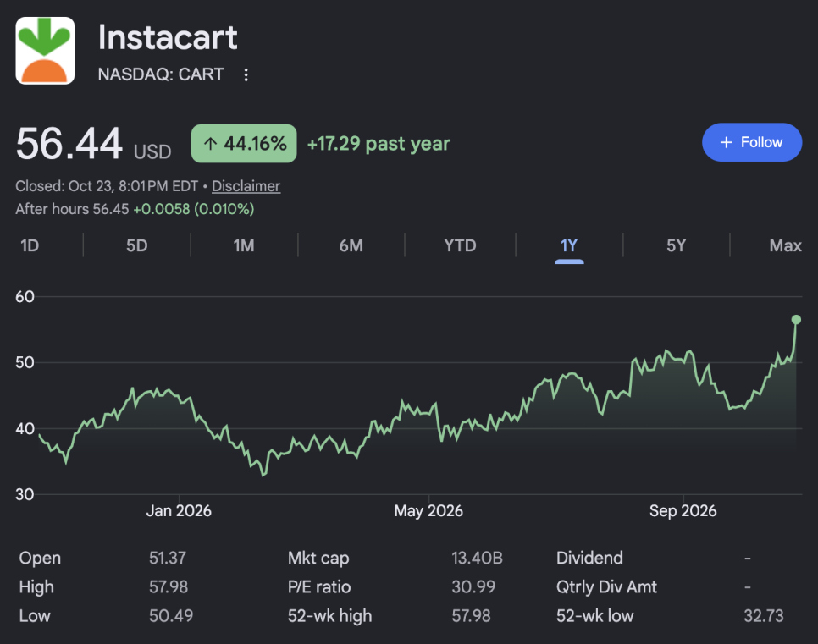Click the High value 57.98
The image size is (818, 644).
tap(168, 587)
